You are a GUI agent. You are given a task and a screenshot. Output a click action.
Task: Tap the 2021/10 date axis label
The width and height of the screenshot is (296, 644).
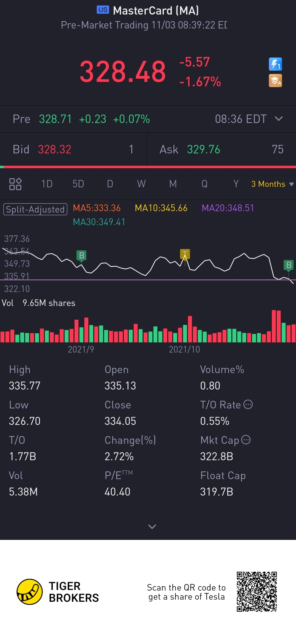(184, 349)
